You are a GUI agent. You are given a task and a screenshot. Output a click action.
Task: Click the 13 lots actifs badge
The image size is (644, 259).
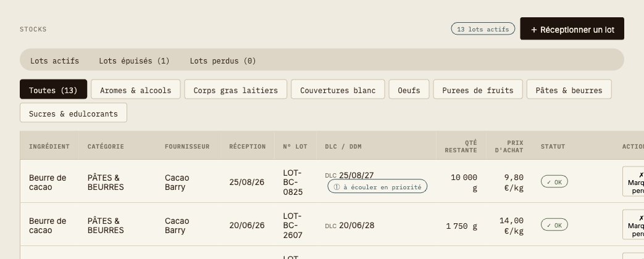coord(483,29)
